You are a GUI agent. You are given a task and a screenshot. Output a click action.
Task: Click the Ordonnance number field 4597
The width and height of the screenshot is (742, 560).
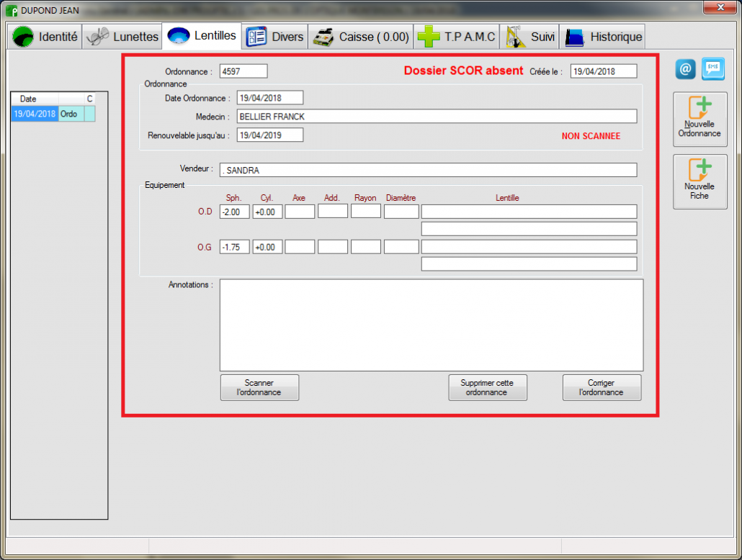[243, 71]
